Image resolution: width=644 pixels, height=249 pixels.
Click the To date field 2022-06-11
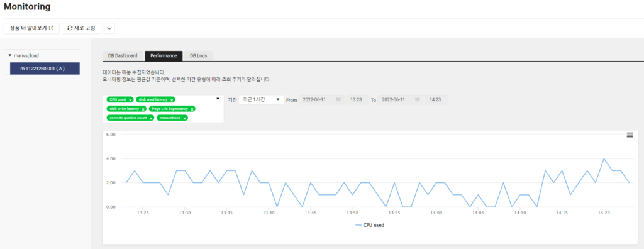[401, 100]
